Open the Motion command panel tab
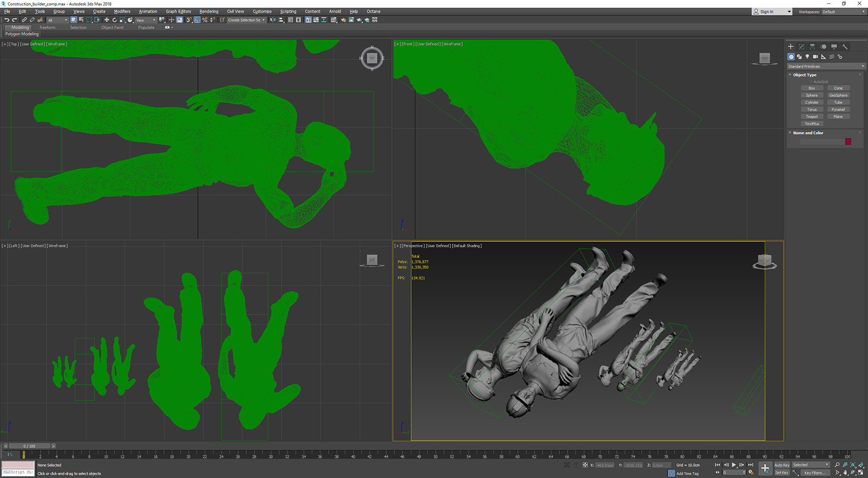868x478 pixels. pos(823,47)
